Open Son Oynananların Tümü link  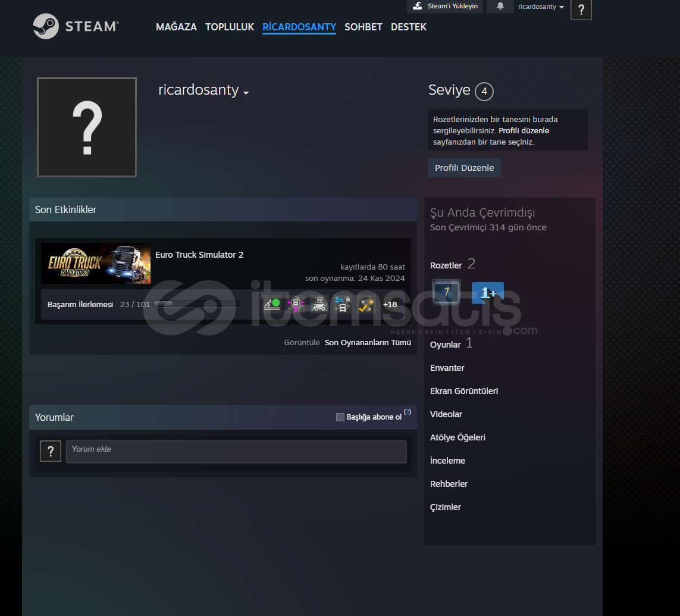pos(368,343)
